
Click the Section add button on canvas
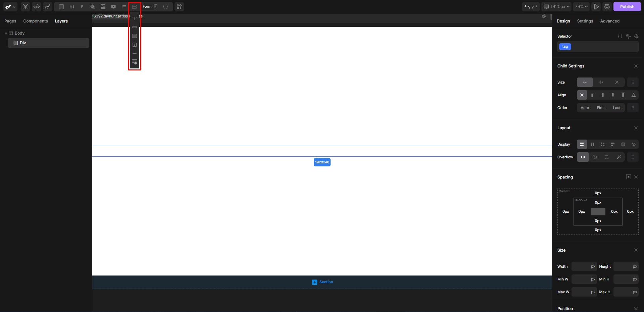point(322,282)
